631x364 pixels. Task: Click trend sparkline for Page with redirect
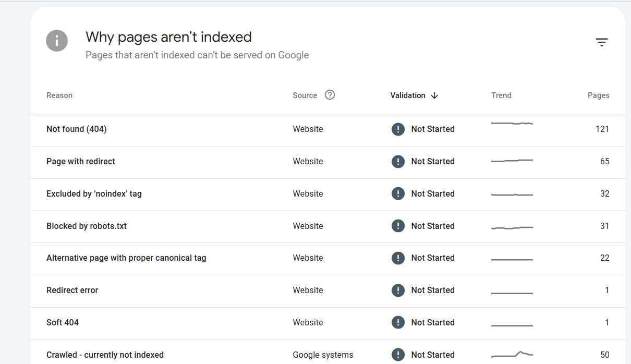click(512, 161)
